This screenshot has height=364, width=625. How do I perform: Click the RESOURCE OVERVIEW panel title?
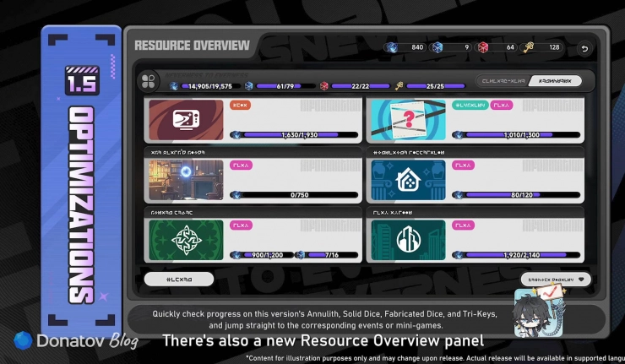192,46
